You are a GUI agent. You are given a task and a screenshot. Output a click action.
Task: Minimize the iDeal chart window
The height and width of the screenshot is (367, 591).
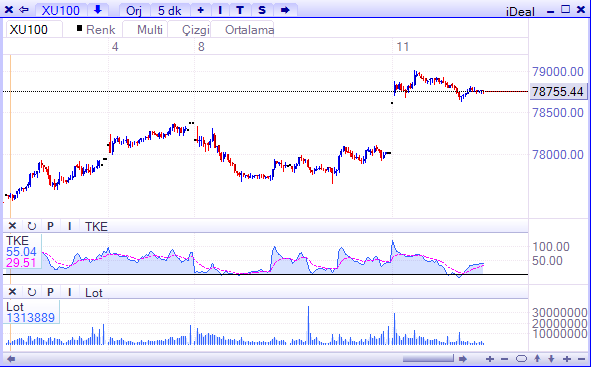[550, 11]
